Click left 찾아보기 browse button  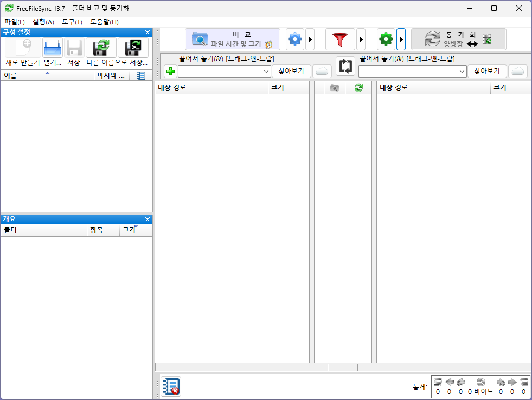point(291,71)
